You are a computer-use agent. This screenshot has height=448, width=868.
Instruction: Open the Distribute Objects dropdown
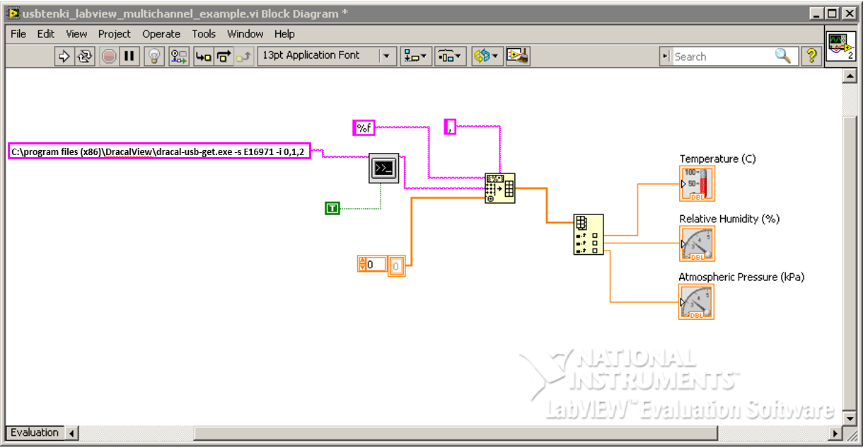point(450,57)
